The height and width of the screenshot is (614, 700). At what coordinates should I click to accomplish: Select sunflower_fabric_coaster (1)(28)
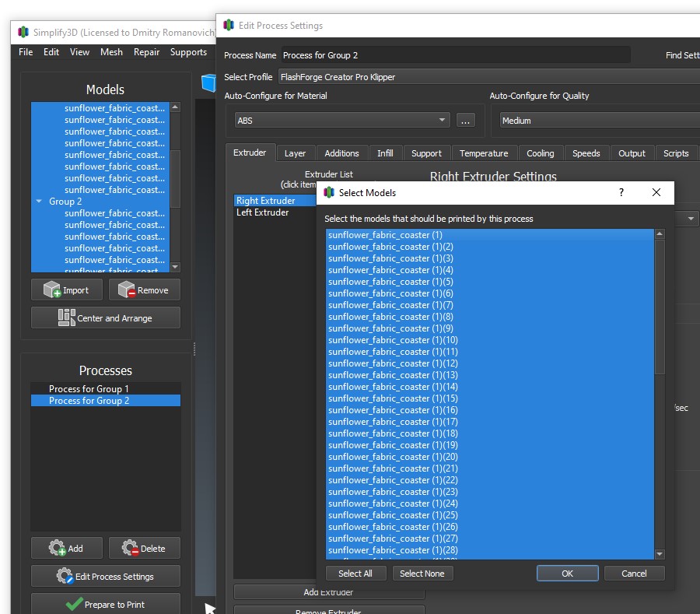[490, 550]
